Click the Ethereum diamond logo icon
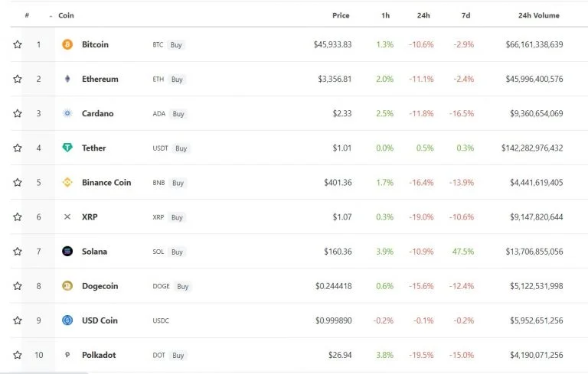The width and height of the screenshot is (588, 374). click(67, 79)
